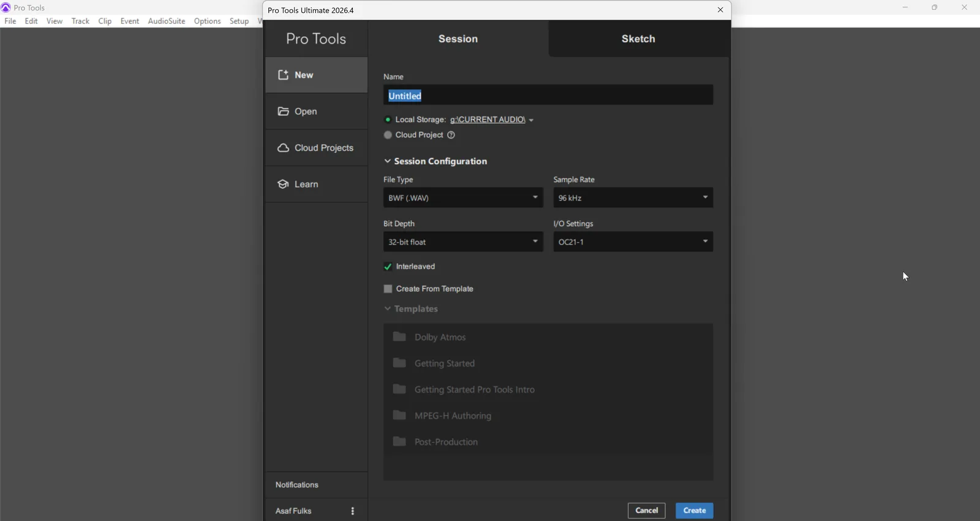This screenshot has height=521, width=980.
Task: Click the Pro Tools app logo icon
Action: click(6, 7)
